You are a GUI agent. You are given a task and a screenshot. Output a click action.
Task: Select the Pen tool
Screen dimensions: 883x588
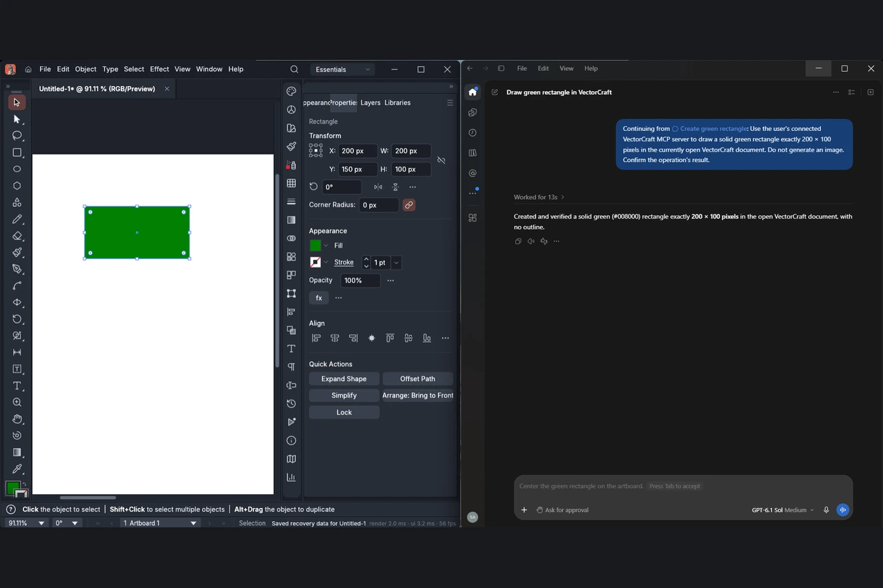[17, 270]
